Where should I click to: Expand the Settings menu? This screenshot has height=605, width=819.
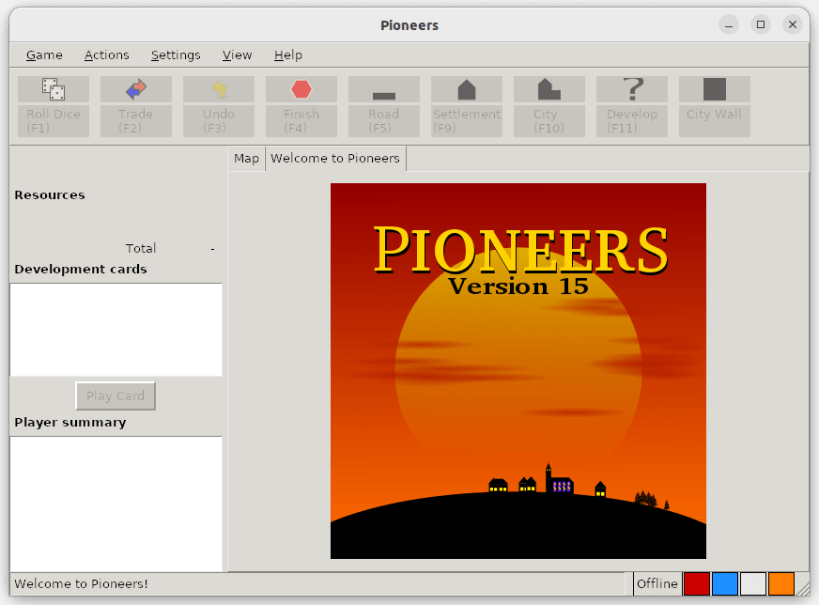tap(176, 55)
